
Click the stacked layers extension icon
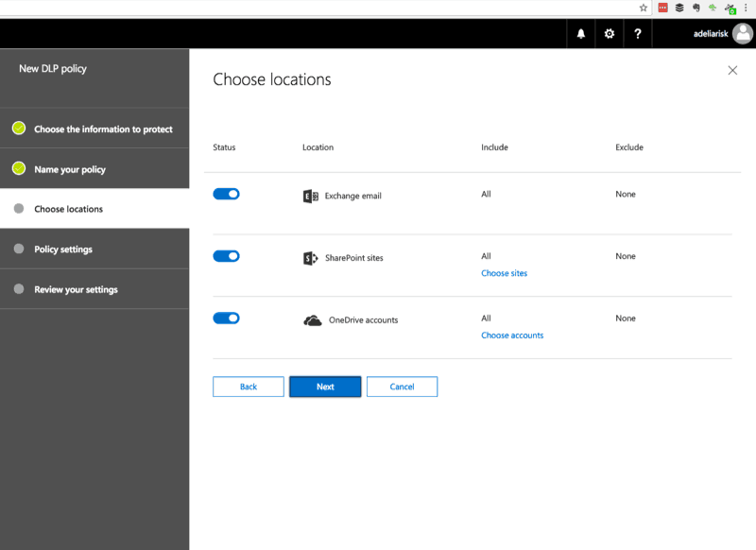coord(679,8)
